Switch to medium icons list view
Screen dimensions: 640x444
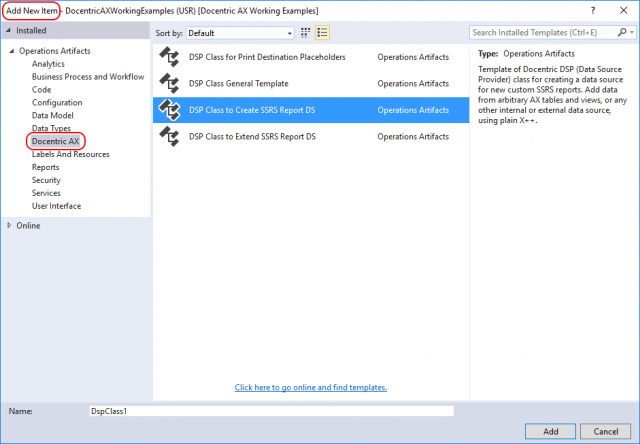(322, 33)
